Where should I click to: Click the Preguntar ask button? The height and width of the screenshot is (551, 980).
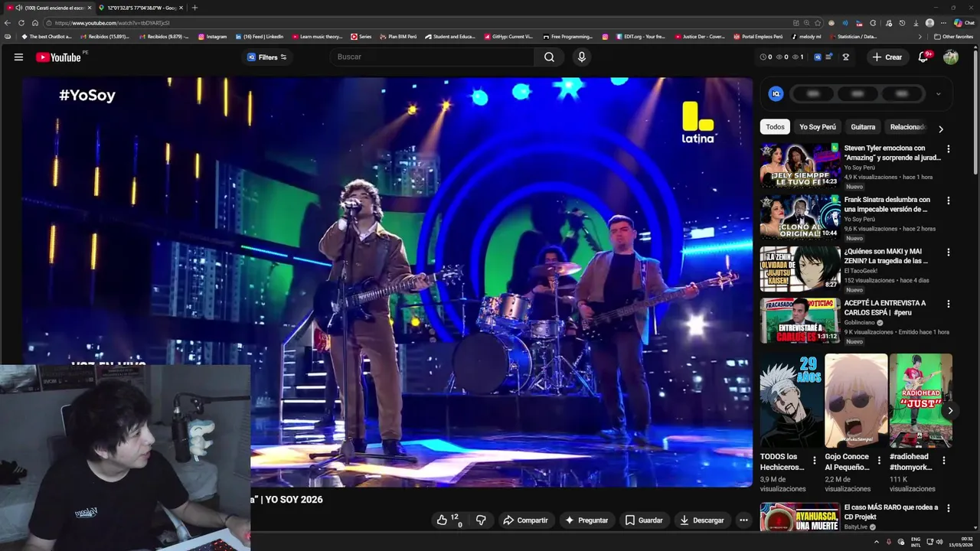(x=586, y=520)
